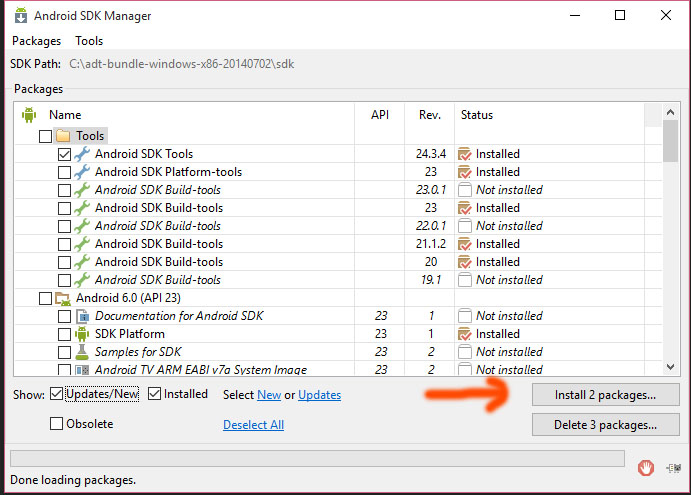Screen dimensions: 691x495
Task: Check the Tools folder checkbox
Action: point(45,136)
